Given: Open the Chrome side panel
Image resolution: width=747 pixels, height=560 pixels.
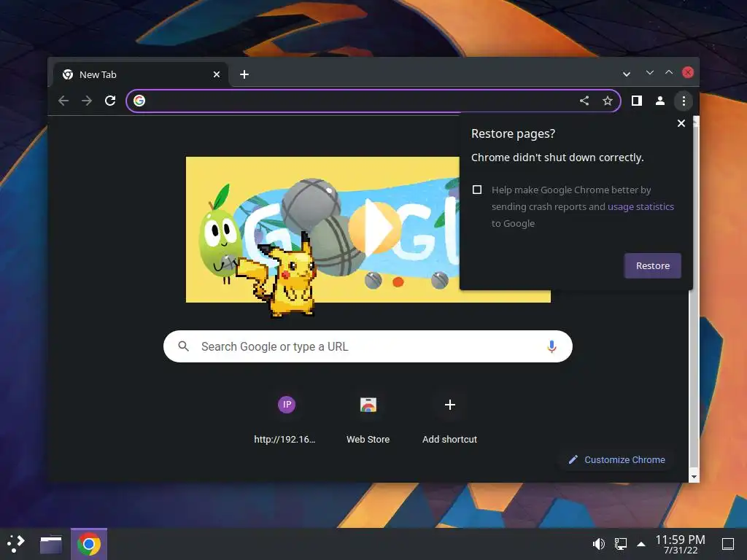Looking at the screenshot, I should (636, 101).
